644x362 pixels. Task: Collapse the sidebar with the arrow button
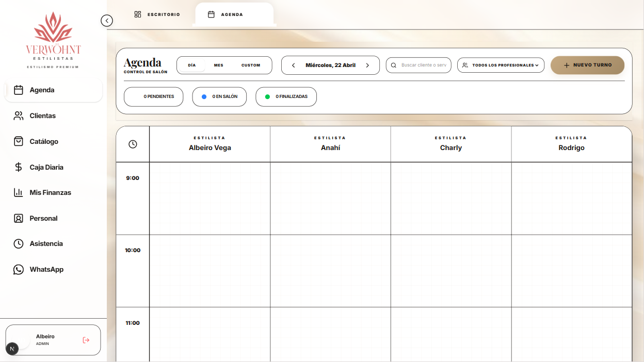pyautogui.click(x=107, y=21)
